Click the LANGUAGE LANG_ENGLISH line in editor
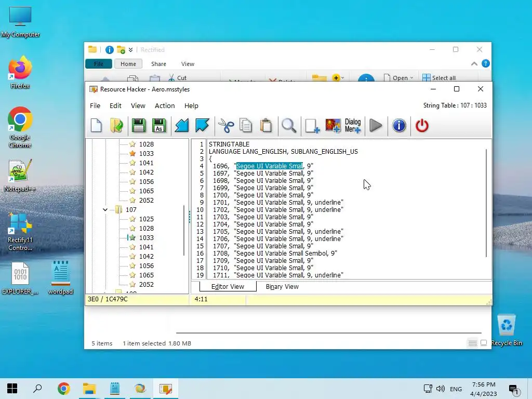Screen dimensions: 532x399 [283, 151]
